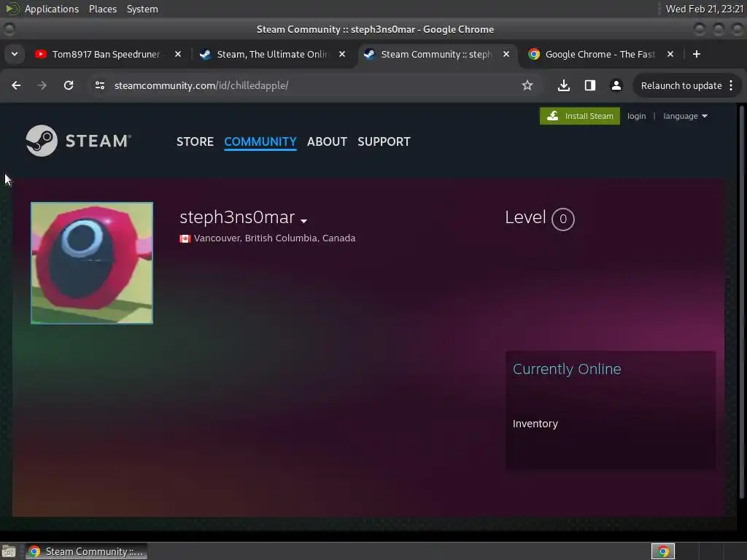Close the Tom8917 Ban Speedruner tab
The image size is (747, 560).
[x=178, y=54]
